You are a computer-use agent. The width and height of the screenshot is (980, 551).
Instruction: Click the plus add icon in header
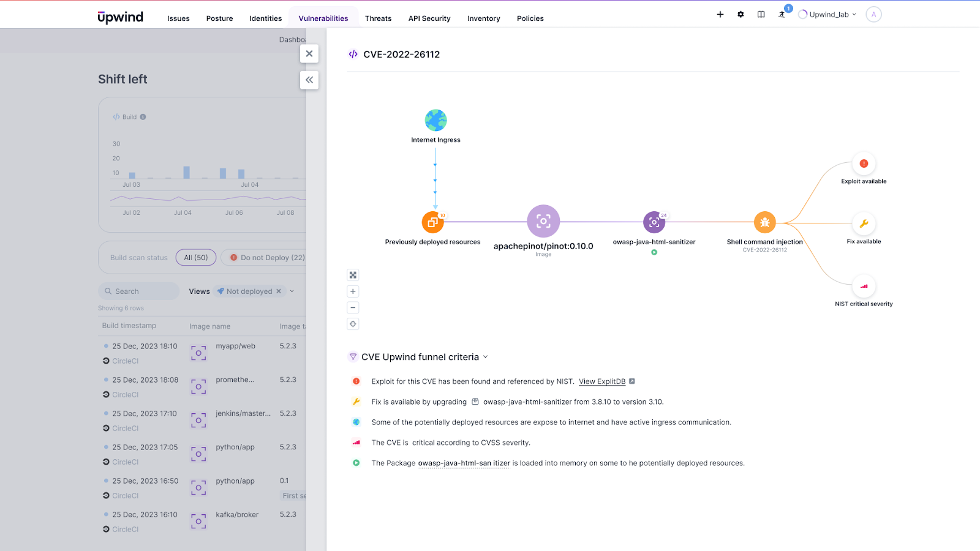click(720, 14)
